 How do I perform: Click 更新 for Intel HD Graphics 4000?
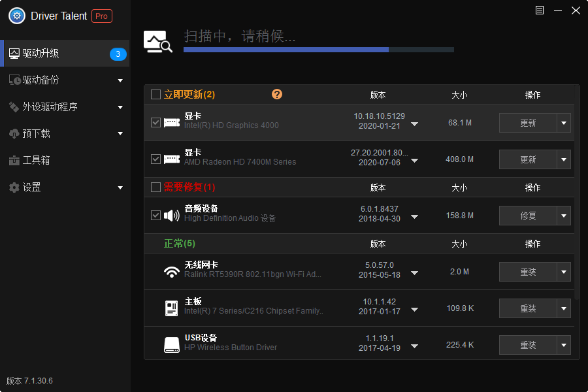click(x=528, y=123)
